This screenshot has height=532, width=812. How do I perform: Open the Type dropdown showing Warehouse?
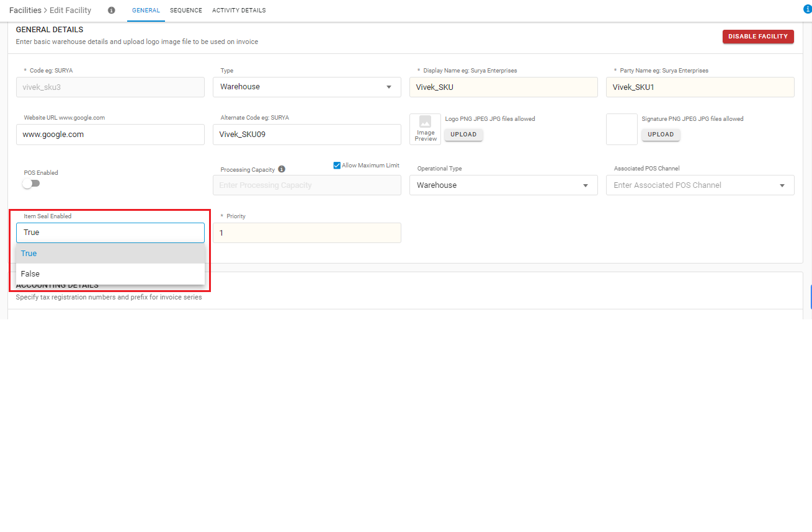pyautogui.click(x=307, y=87)
